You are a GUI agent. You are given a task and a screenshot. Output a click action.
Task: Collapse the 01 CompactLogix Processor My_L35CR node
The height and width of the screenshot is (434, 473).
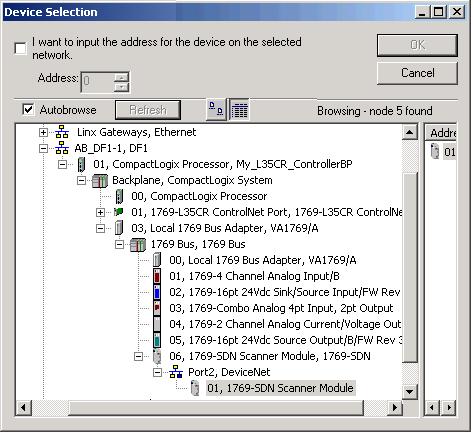62,164
